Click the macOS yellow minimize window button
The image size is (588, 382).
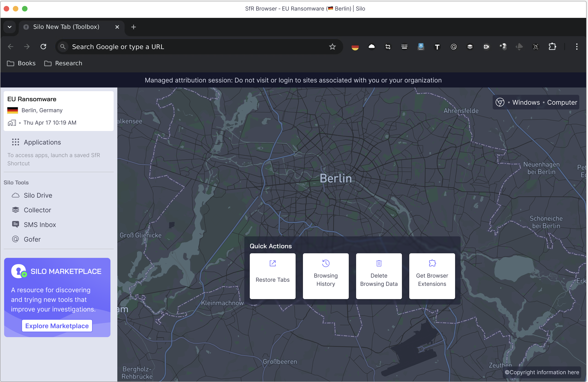[16, 9]
